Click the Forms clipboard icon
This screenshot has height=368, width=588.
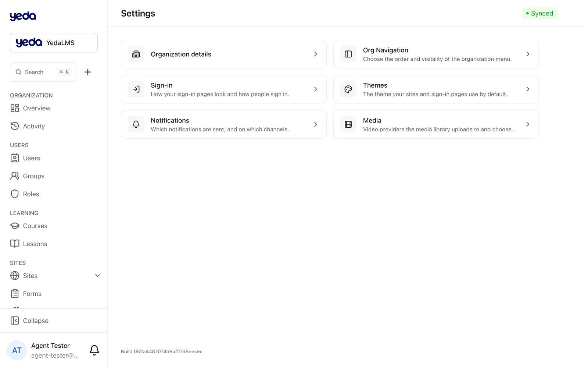[15, 294]
